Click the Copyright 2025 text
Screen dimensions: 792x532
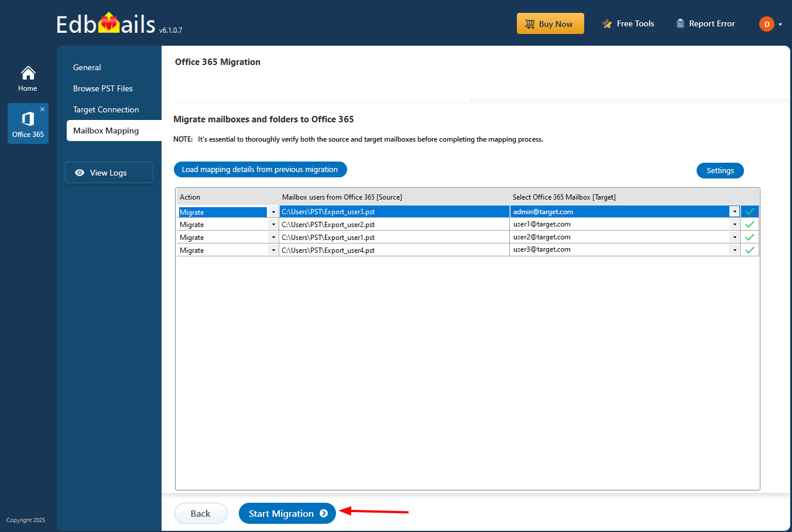(x=26, y=520)
